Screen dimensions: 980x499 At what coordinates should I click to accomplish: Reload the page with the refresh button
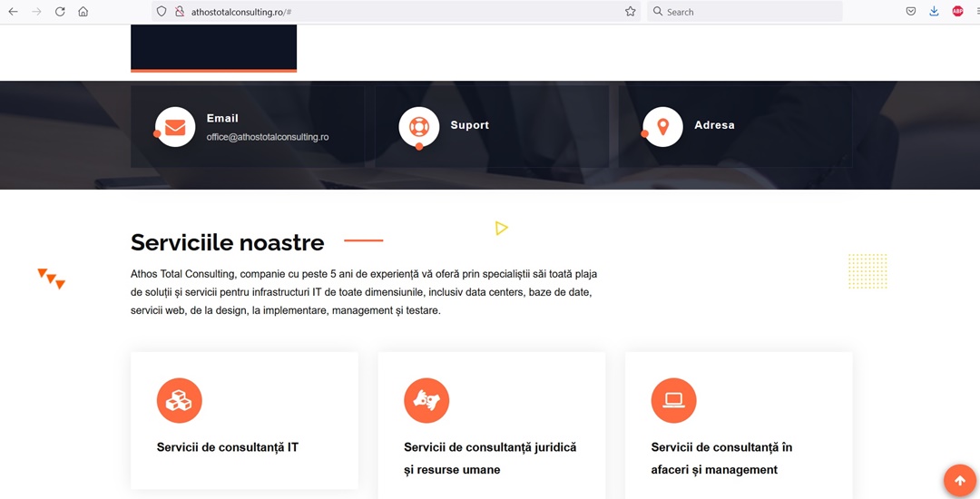60,11
